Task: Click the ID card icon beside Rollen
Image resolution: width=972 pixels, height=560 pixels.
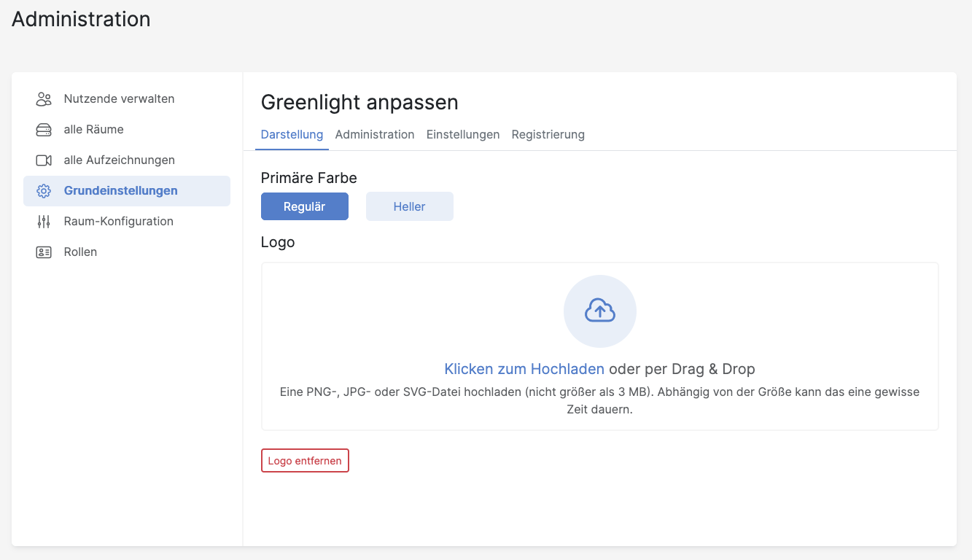Action: pos(44,252)
